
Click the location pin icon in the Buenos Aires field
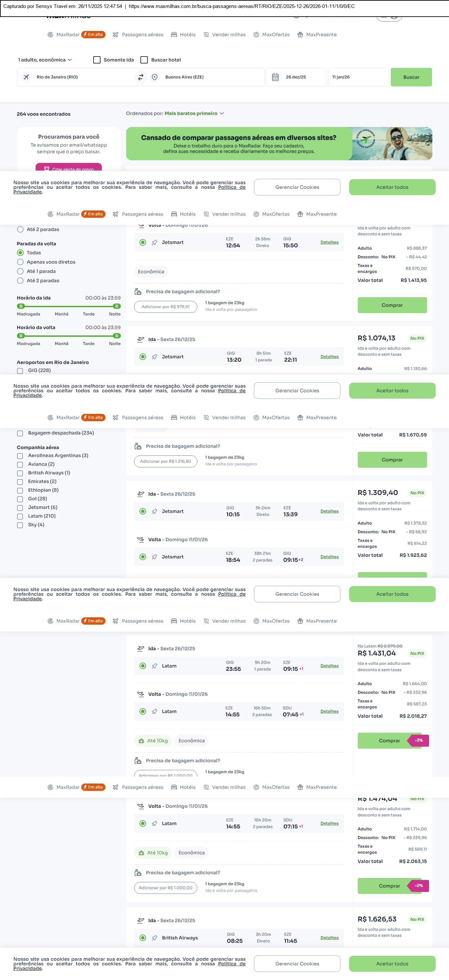click(x=155, y=77)
